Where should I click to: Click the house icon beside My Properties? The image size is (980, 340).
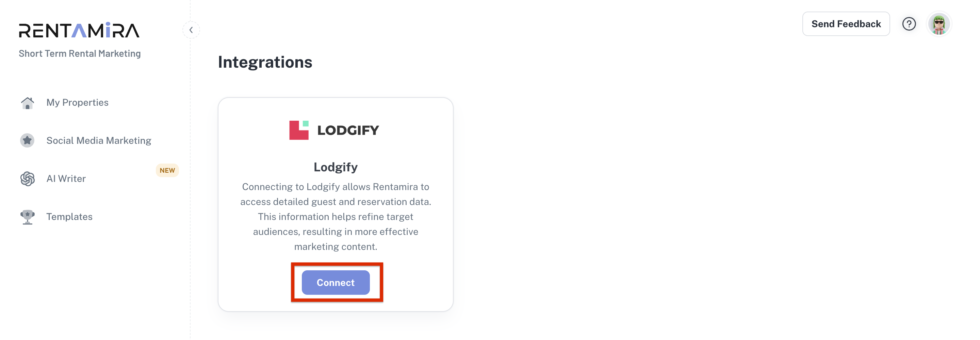pyautogui.click(x=27, y=103)
